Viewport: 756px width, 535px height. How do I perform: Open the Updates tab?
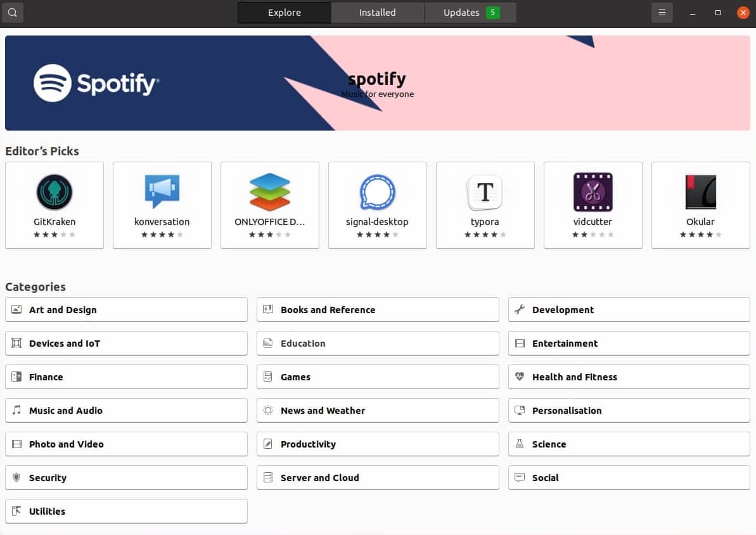point(470,13)
